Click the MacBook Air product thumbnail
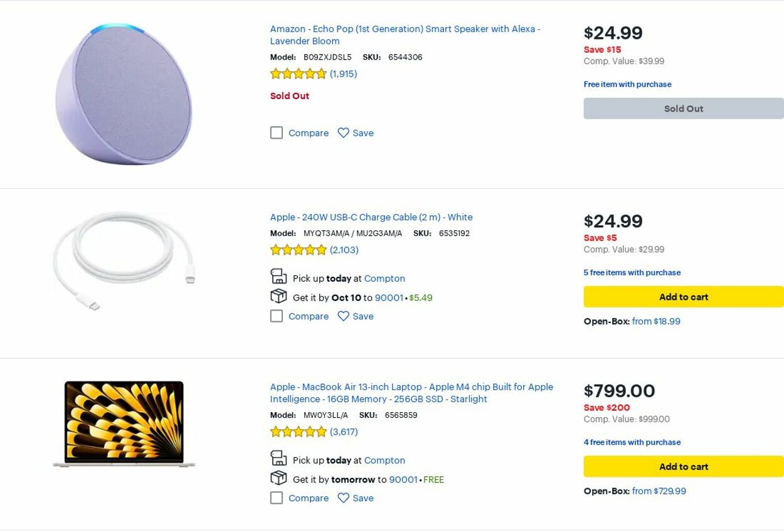The width and height of the screenshot is (784, 532). [x=124, y=423]
